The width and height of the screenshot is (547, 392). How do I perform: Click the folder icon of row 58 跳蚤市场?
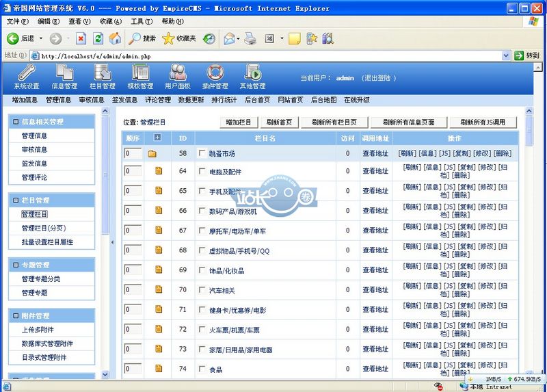(x=152, y=154)
